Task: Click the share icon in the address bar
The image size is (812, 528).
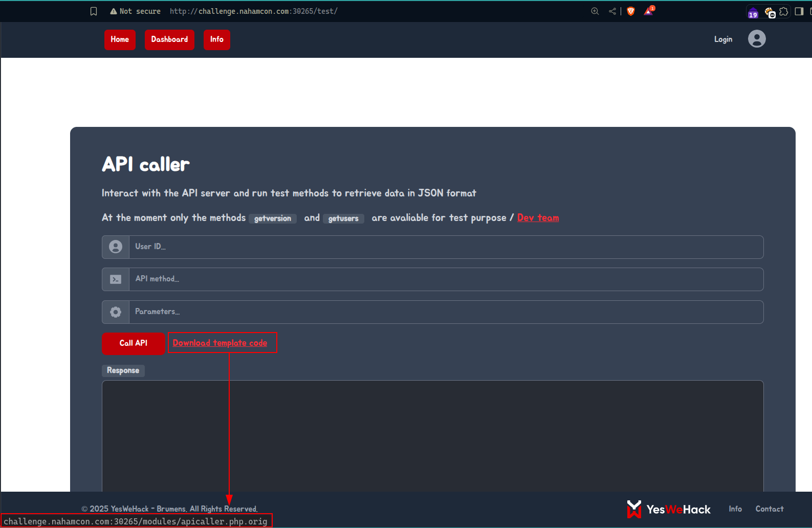Action: pos(612,11)
